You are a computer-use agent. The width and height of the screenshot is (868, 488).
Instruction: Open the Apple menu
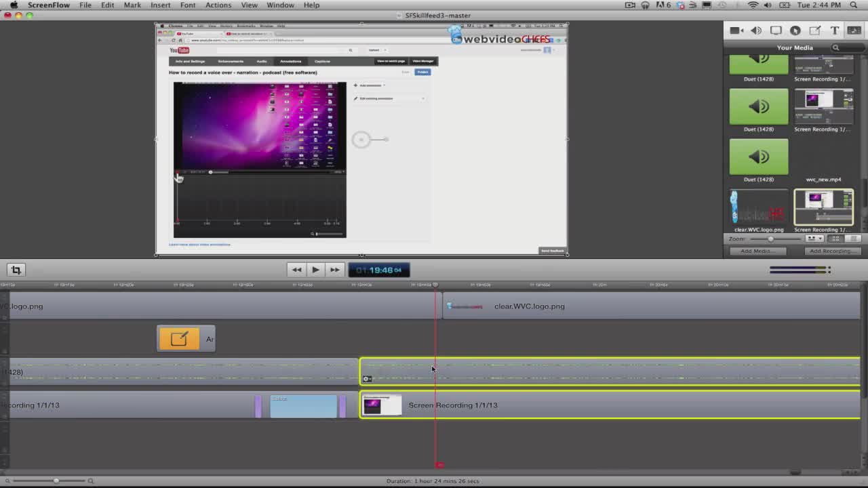click(13, 5)
